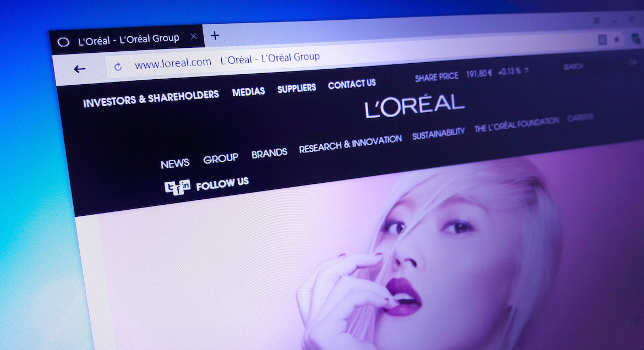Click the reader view icon in address bar
644x350 pixels.
603,39
